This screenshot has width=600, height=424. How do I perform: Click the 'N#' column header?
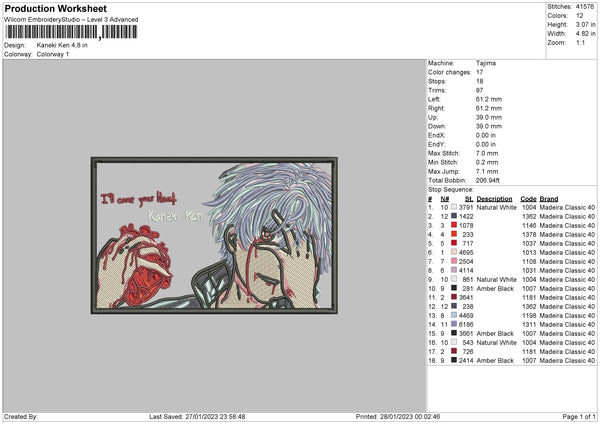tap(444, 199)
